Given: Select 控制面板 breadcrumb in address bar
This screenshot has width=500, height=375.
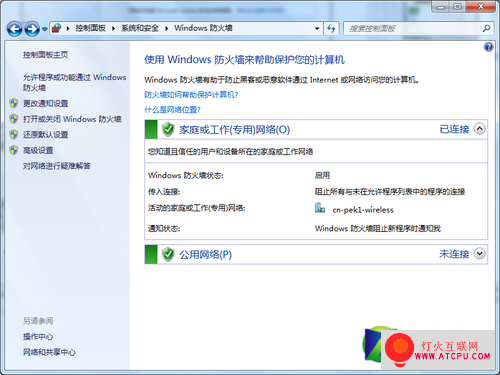Looking at the screenshot, I should pyautogui.click(x=90, y=28).
